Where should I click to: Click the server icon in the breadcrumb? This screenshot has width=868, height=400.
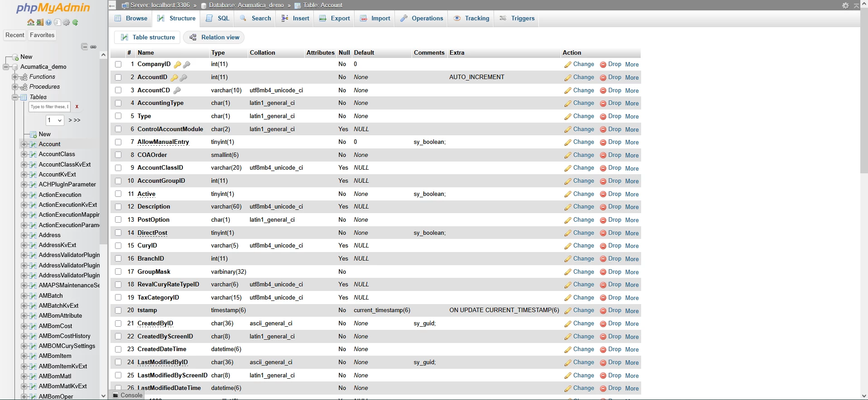pos(125,5)
